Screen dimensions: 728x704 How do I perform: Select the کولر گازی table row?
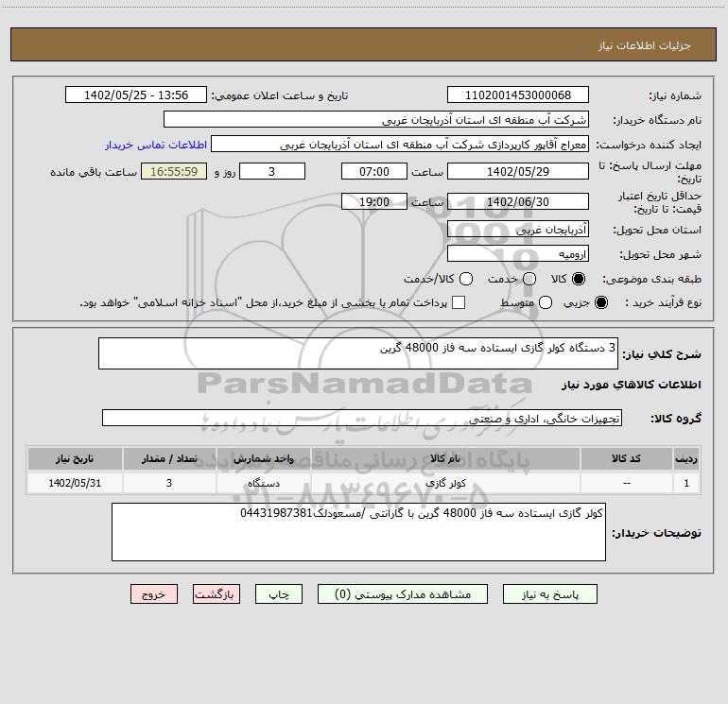pos(364,483)
